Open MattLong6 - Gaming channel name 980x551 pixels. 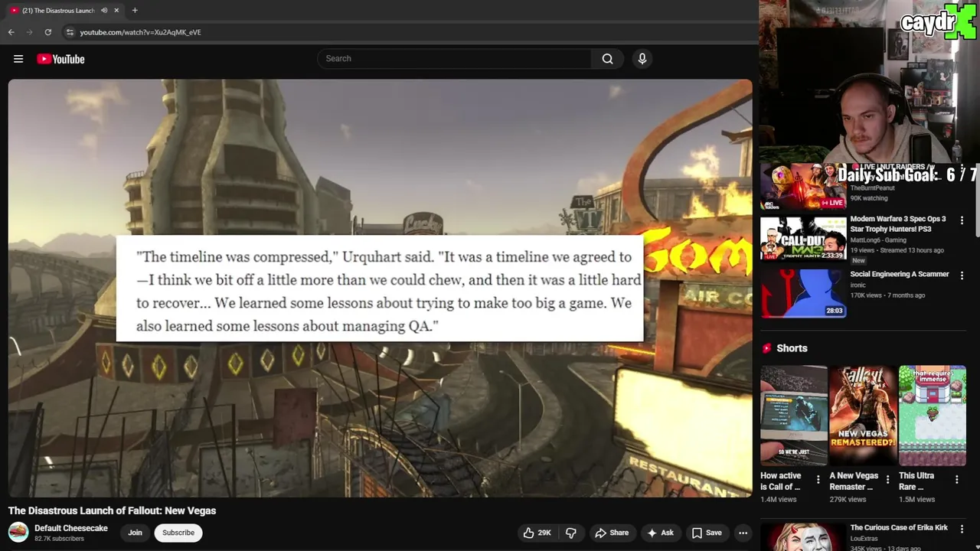pos(878,240)
